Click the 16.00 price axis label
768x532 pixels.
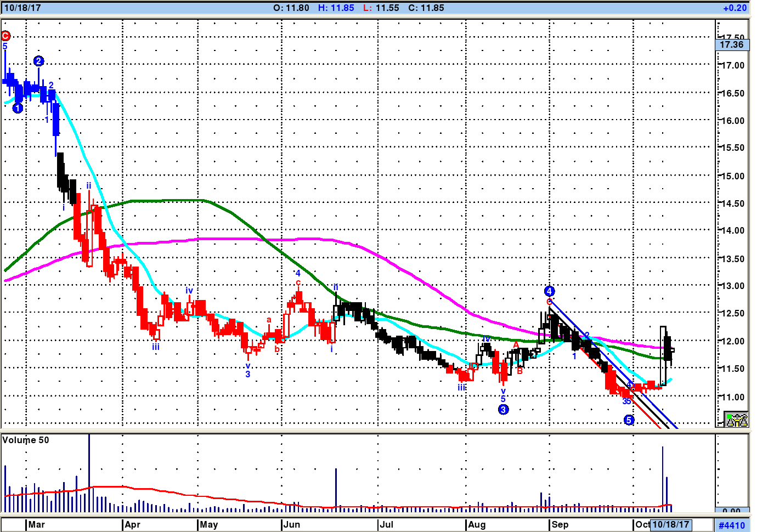(733, 121)
